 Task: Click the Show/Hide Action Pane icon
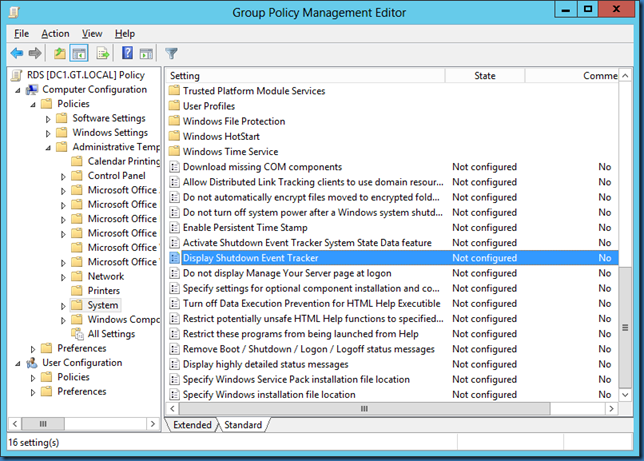(x=145, y=53)
